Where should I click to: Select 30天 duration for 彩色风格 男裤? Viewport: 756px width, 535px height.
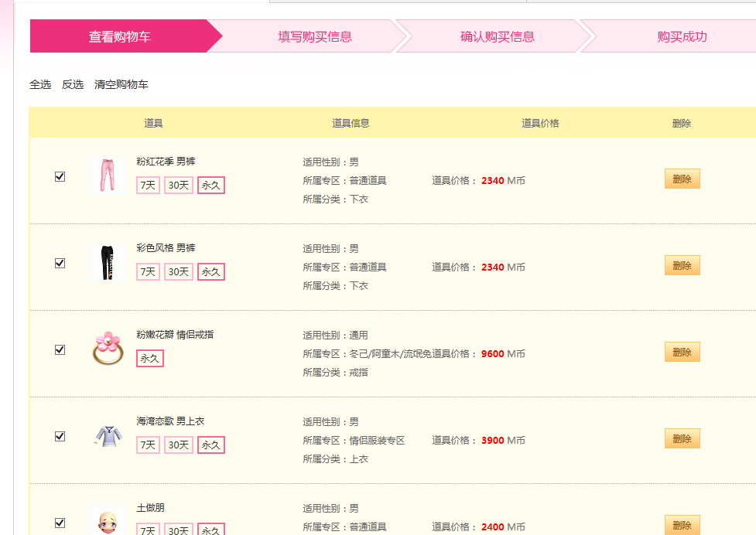click(179, 272)
